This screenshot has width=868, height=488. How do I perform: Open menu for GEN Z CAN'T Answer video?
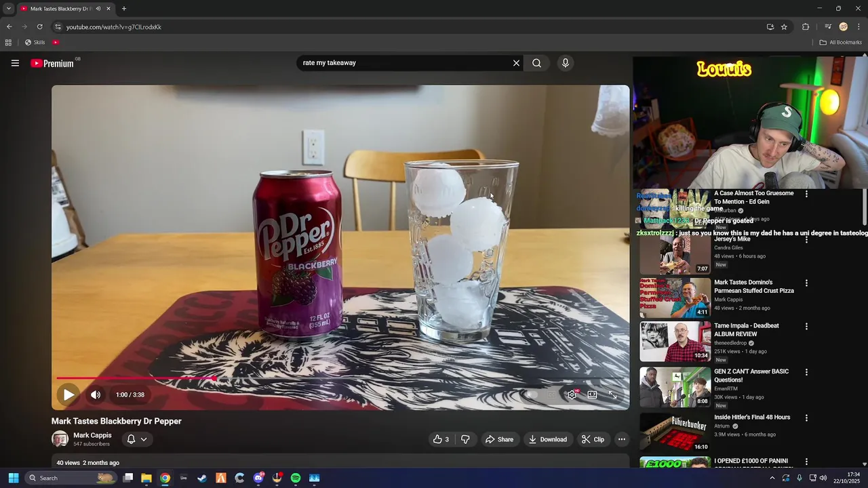pyautogui.click(x=806, y=372)
